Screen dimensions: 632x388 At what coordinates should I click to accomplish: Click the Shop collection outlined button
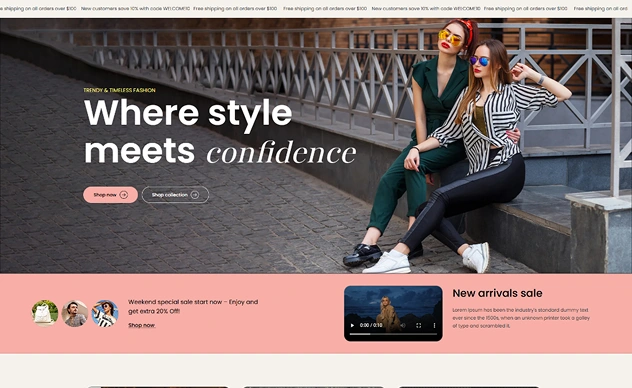coord(175,195)
